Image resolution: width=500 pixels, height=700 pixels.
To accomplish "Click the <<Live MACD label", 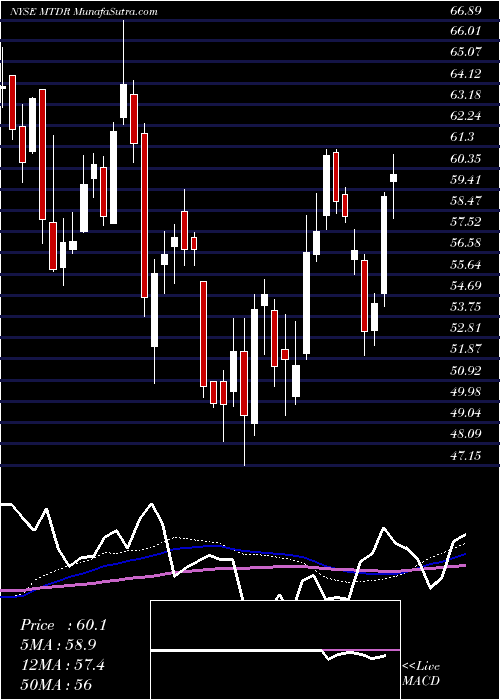I will click(421, 674).
